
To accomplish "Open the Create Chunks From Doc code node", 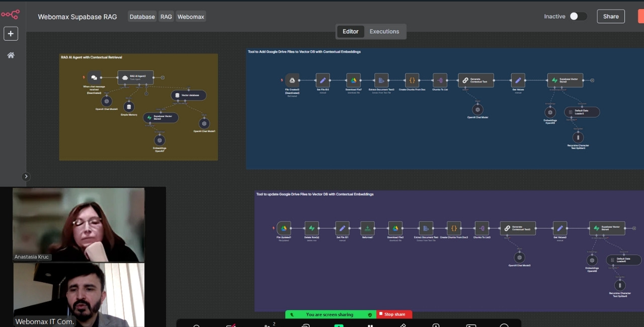I will 412,80.
